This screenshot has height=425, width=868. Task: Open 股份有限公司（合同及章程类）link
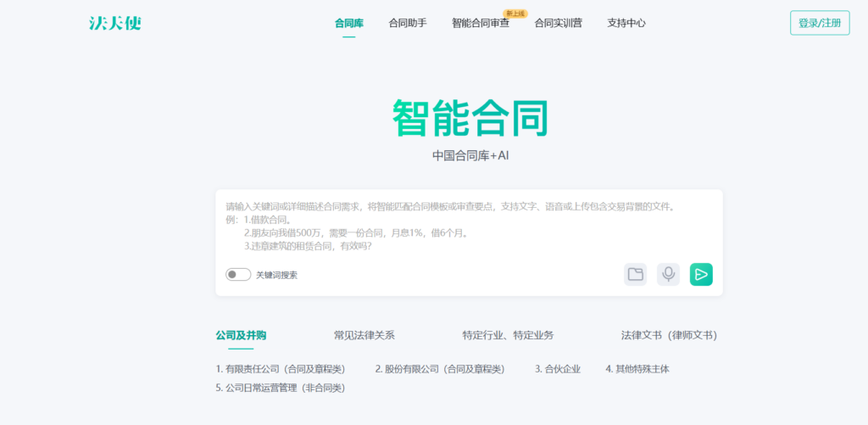(x=440, y=369)
